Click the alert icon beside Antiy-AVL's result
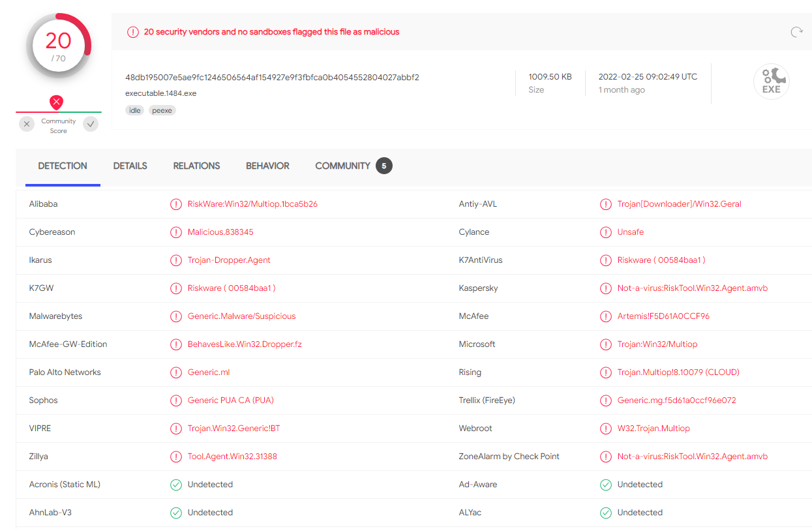This screenshot has height=529, width=812. 606,204
